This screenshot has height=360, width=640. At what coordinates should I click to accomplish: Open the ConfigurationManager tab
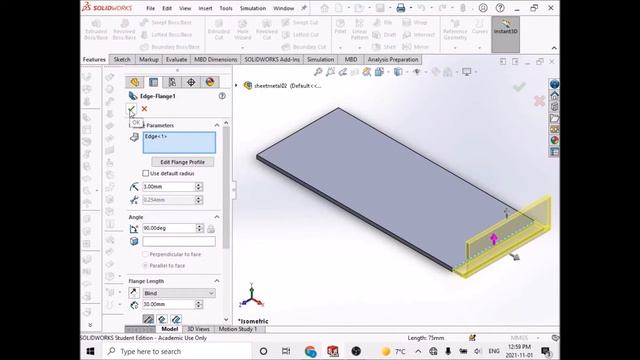coord(172,82)
